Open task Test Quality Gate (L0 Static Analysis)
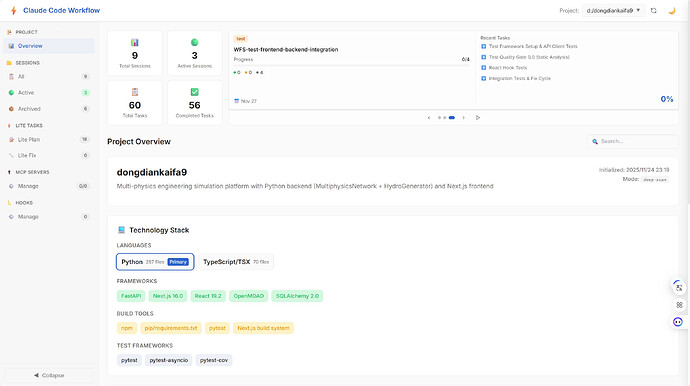Viewport: 690px width, 386px height. coord(529,57)
